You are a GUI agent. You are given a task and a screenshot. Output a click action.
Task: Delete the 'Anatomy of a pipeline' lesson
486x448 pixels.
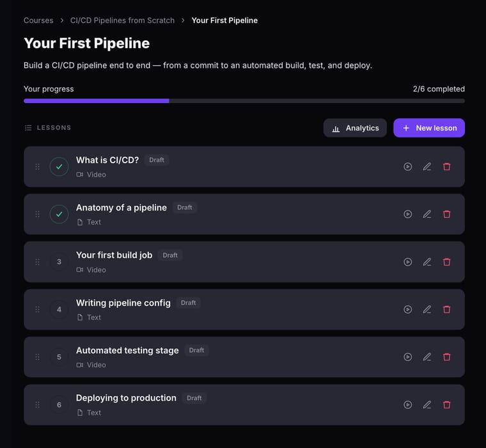pyautogui.click(x=446, y=214)
